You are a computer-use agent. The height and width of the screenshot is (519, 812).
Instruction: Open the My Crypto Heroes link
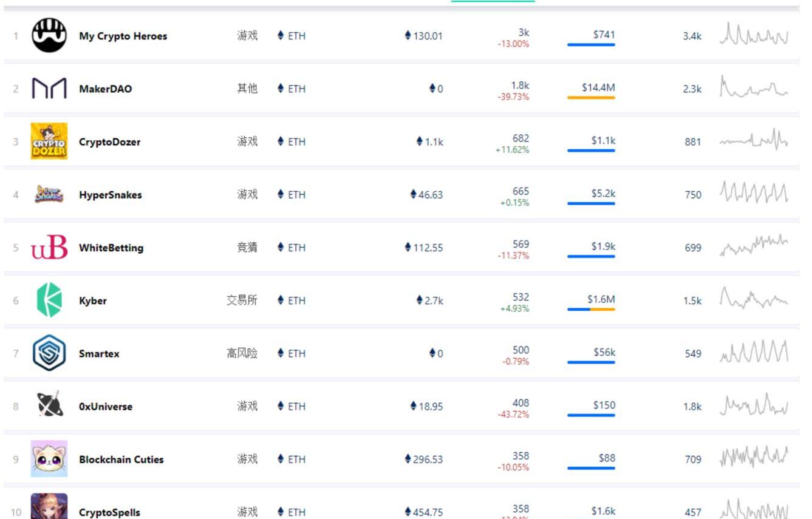(x=123, y=36)
